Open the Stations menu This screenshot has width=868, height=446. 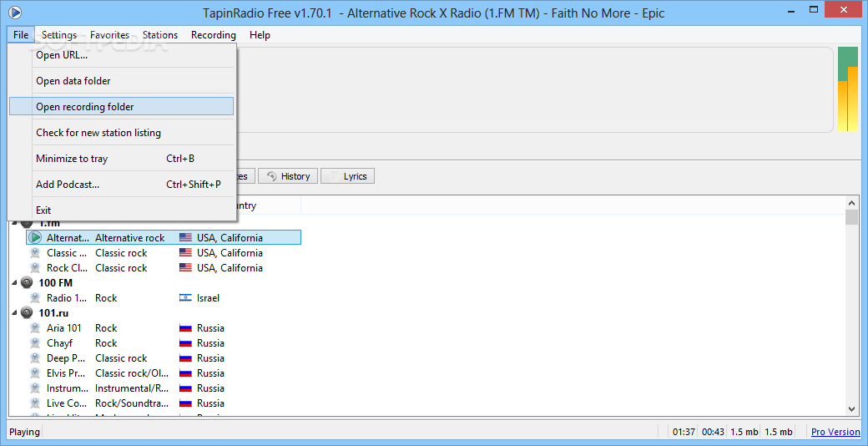tap(160, 35)
